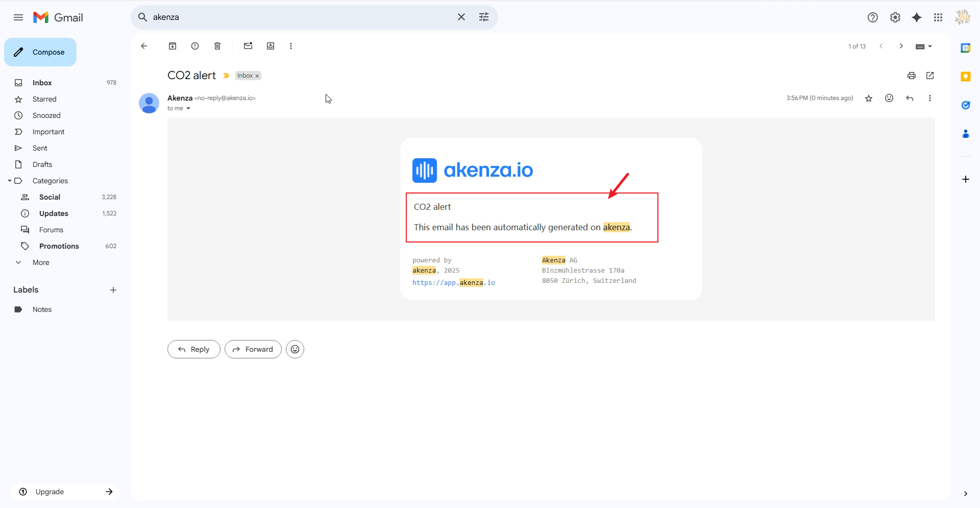Open the Google account avatar
980x508 pixels.
click(963, 17)
